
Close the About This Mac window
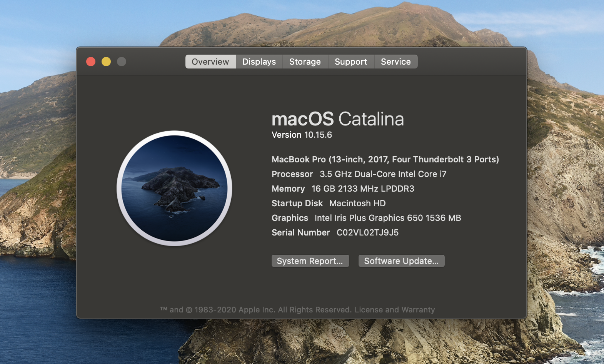click(91, 62)
